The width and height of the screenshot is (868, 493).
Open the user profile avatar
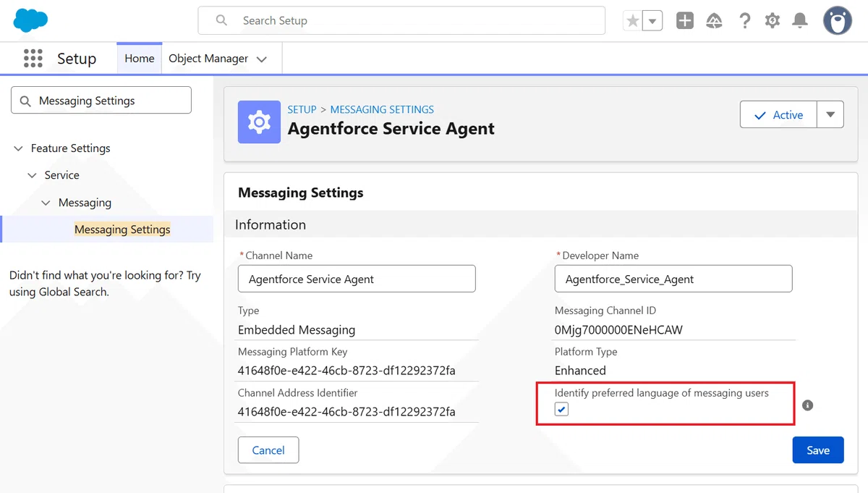pos(838,20)
